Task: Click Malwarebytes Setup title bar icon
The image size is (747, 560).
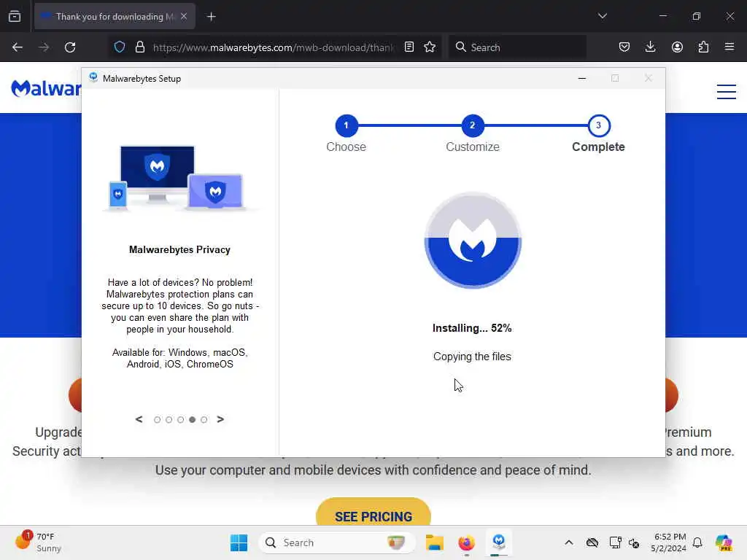Action: click(93, 77)
